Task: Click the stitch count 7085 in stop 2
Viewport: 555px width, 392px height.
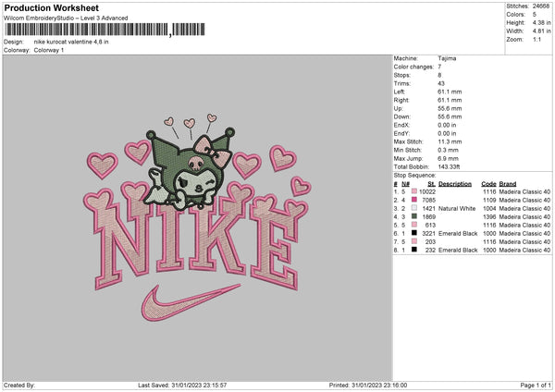Action: click(x=428, y=200)
